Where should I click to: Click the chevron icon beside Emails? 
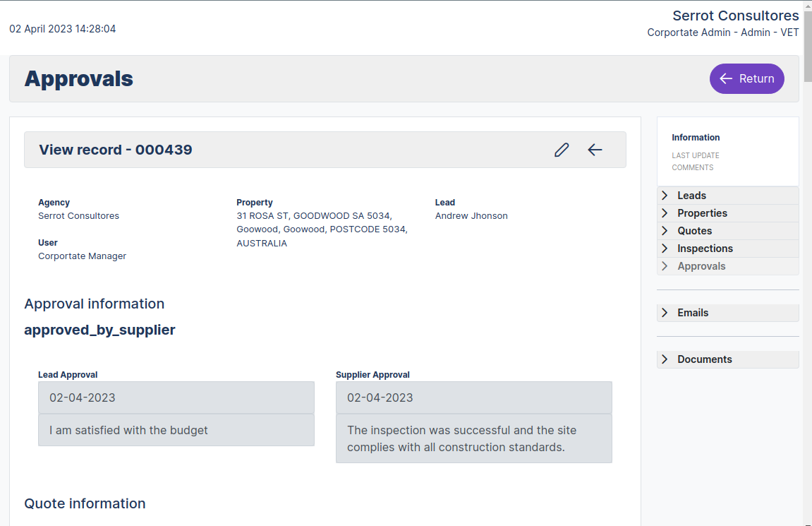pos(664,312)
